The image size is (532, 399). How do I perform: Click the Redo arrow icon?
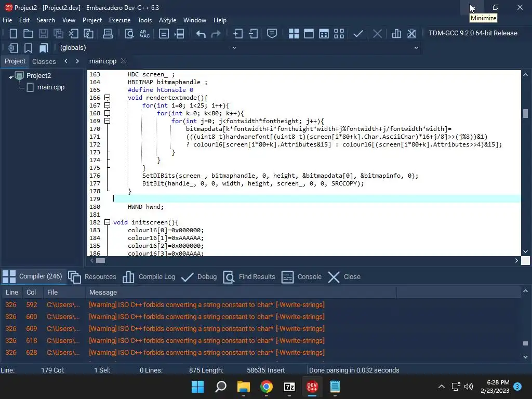(x=216, y=34)
